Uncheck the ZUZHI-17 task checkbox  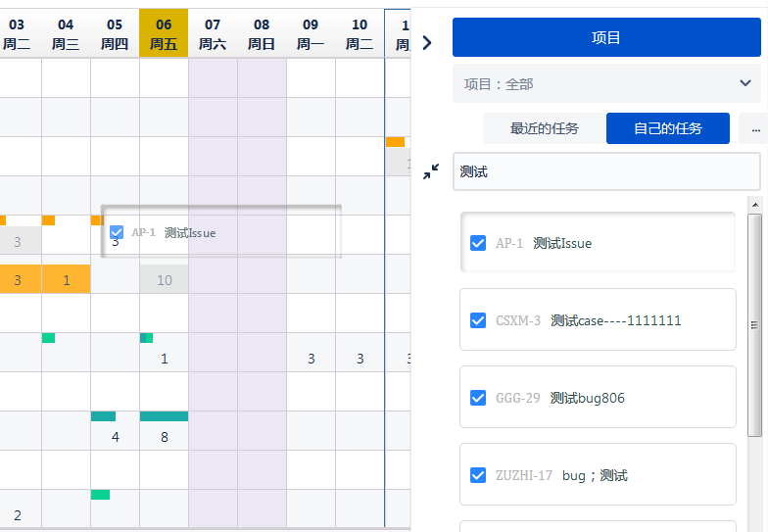478,475
